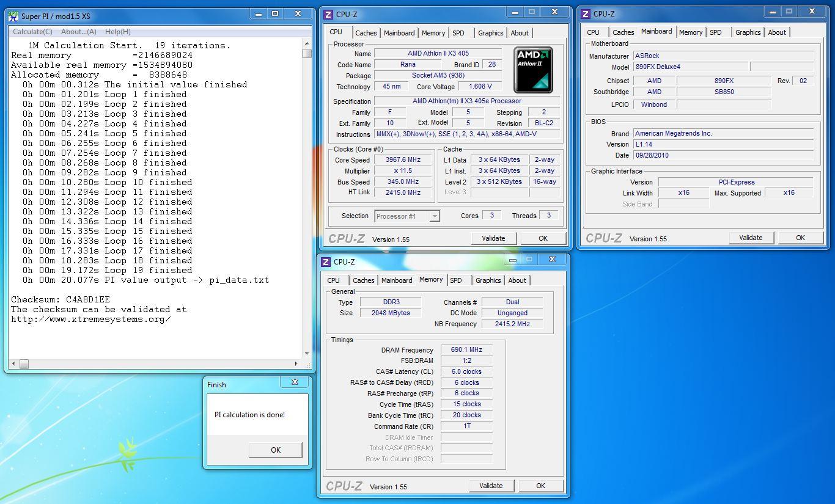
Task: Open Graphics tab in Memory window
Action: pos(488,280)
